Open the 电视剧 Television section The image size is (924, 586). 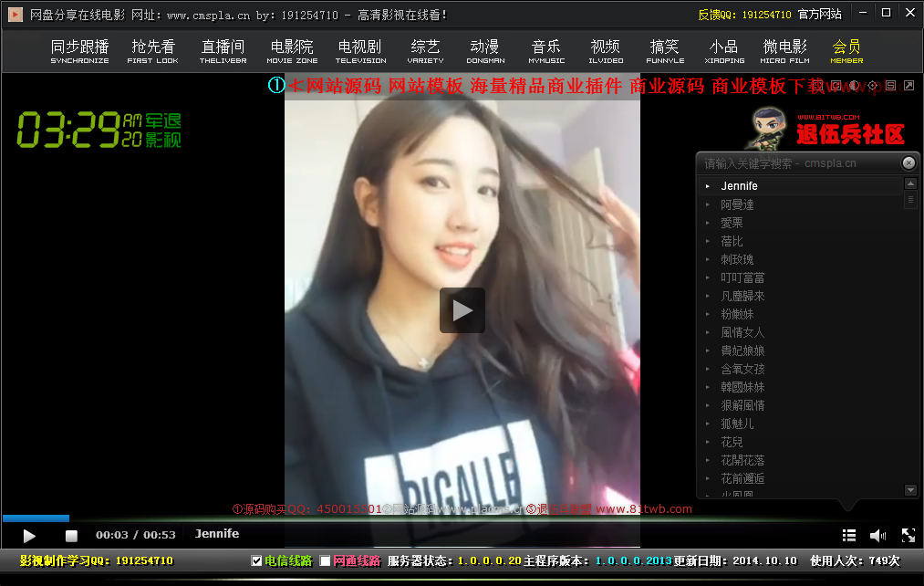(360, 51)
